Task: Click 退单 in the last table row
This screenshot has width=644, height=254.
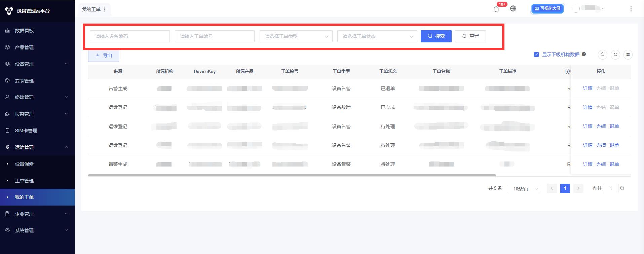Action: [x=614, y=164]
